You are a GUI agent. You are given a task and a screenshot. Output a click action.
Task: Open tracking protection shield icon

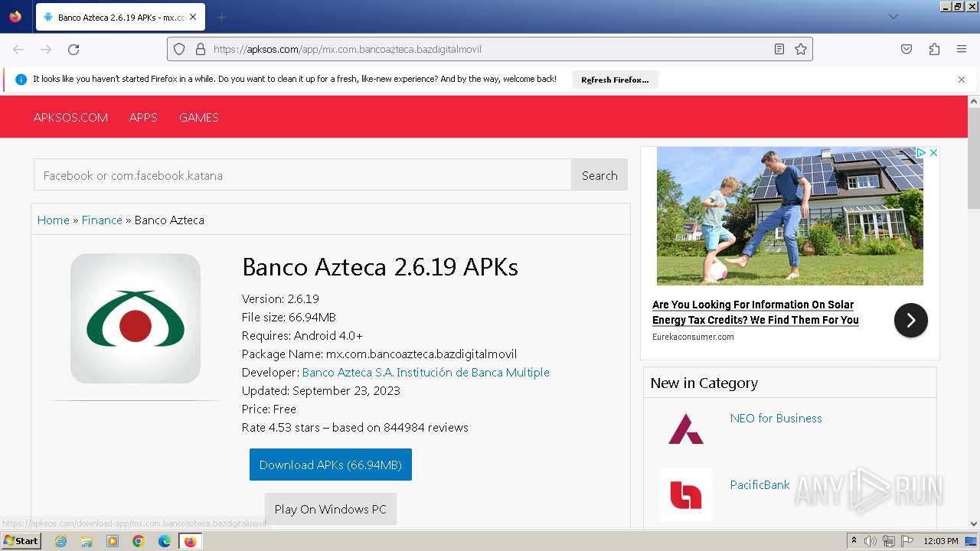point(179,49)
